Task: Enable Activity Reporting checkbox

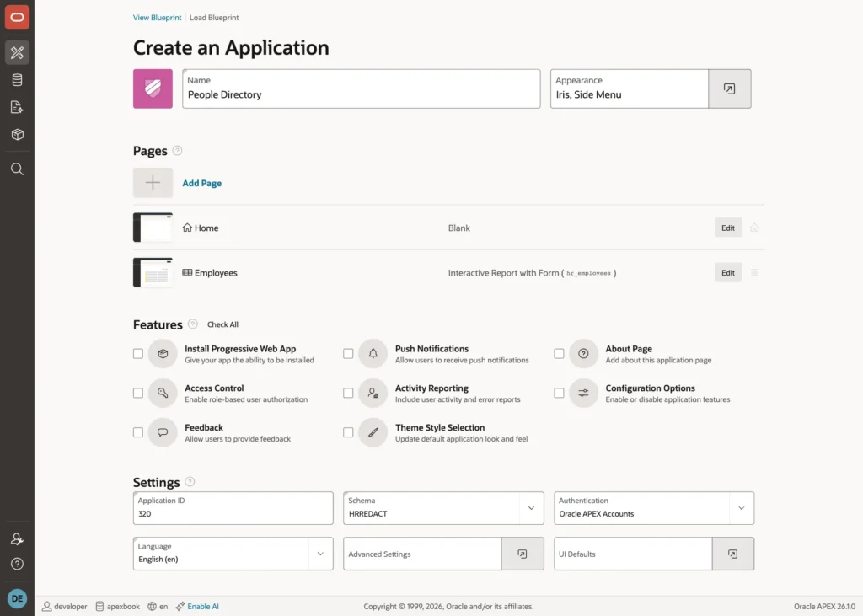Action: click(348, 393)
